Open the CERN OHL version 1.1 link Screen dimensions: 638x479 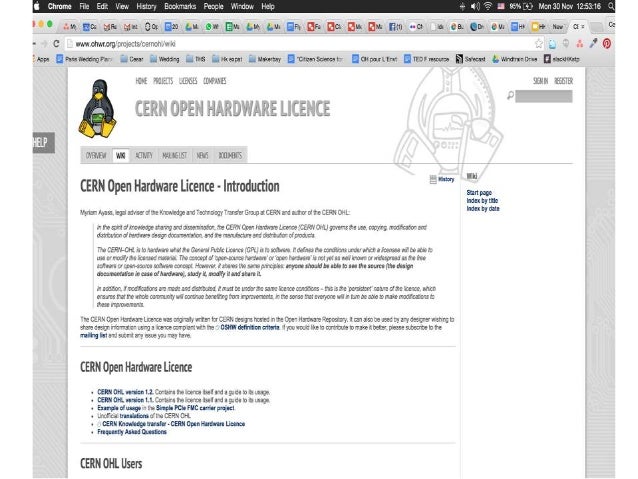point(125,400)
